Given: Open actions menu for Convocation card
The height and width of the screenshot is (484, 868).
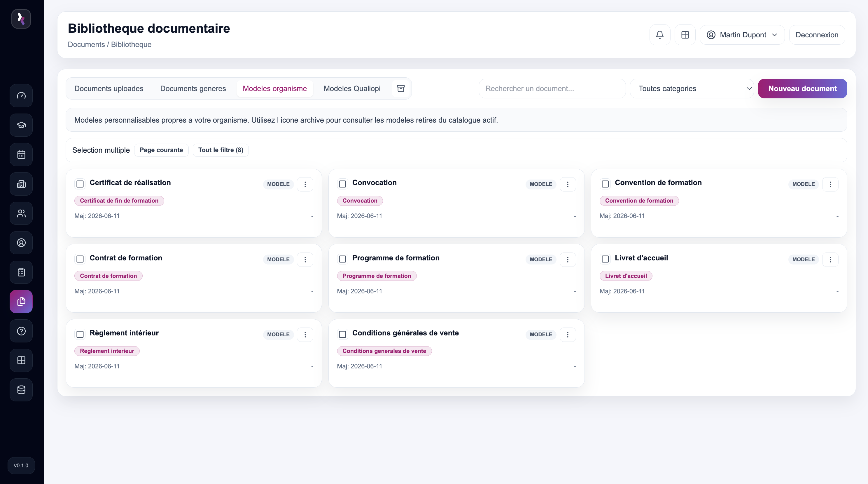Looking at the screenshot, I should pyautogui.click(x=567, y=184).
